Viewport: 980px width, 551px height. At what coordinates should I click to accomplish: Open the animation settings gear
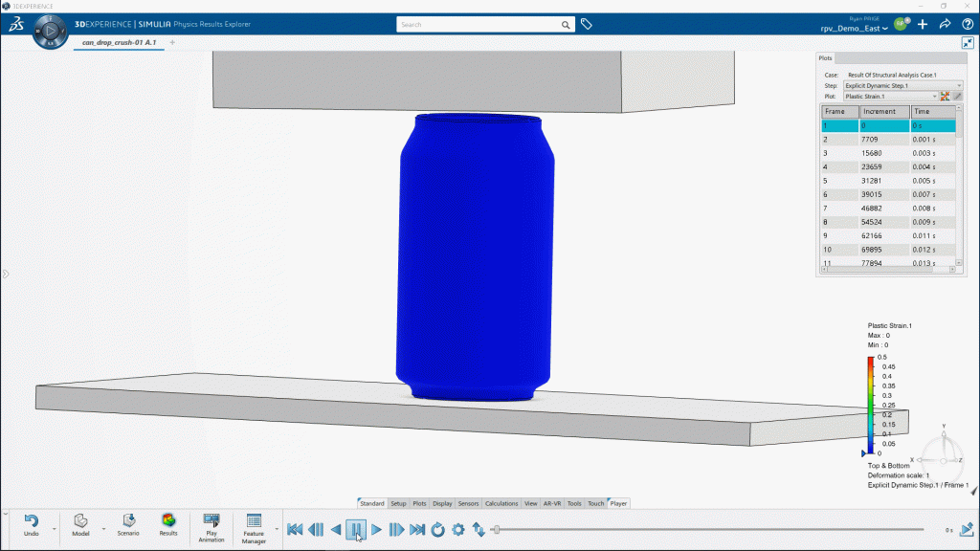coord(457,528)
